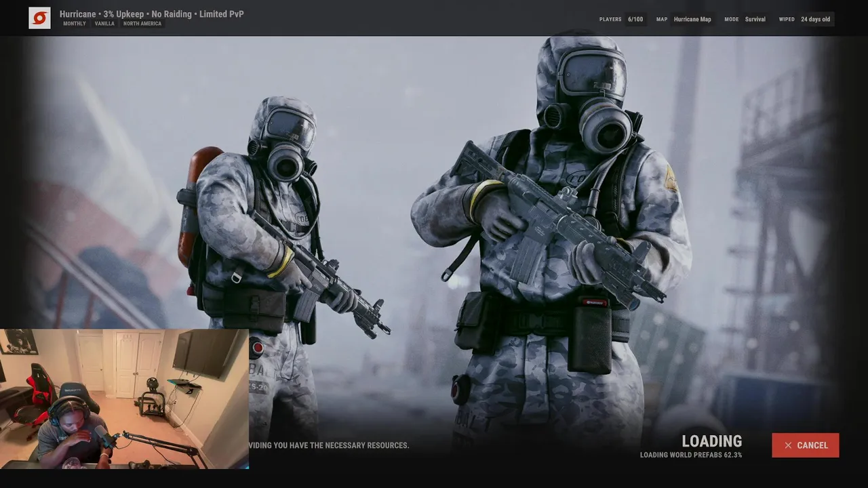Click the '24 days old' wiped value
The image size is (868, 488).
(815, 20)
